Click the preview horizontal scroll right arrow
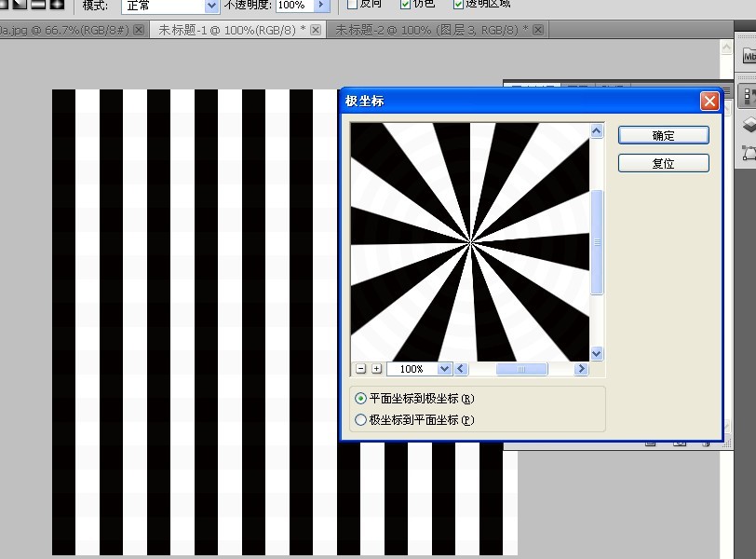 click(x=581, y=369)
